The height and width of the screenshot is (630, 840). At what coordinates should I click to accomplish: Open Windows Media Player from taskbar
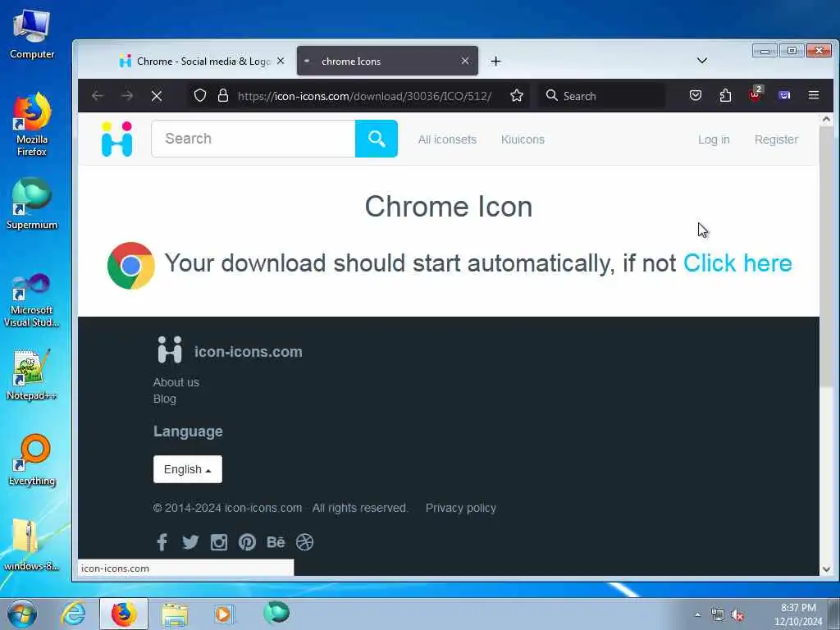(223, 614)
